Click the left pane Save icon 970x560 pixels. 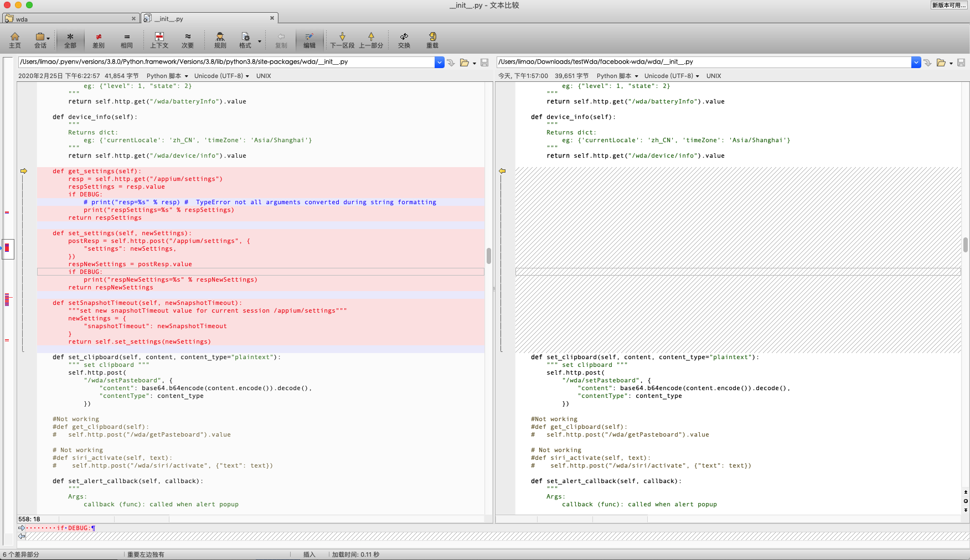click(x=484, y=63)
